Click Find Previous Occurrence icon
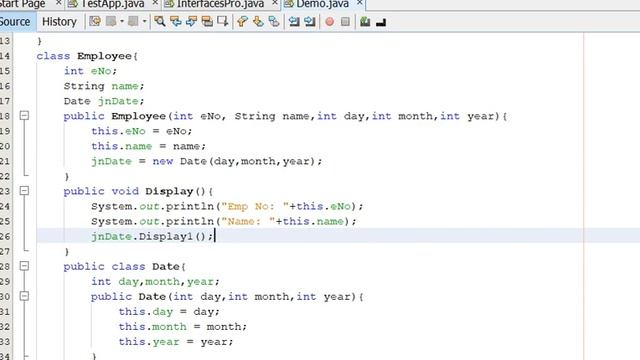 click(176, 21)
